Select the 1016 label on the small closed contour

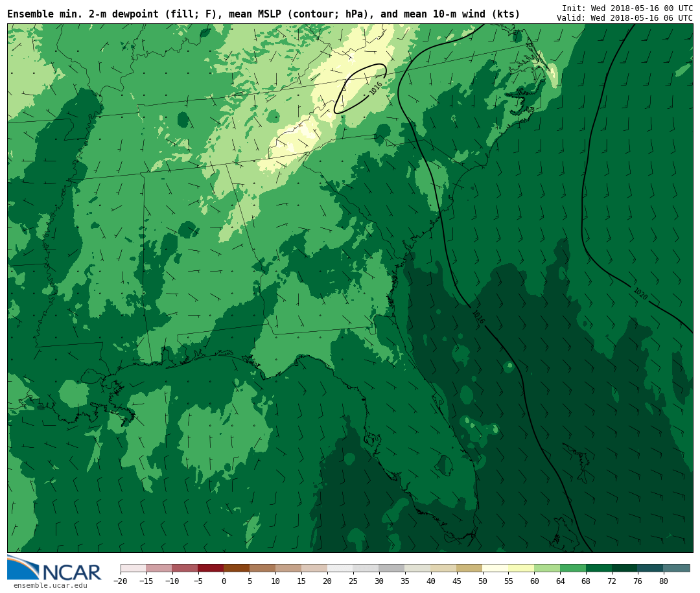coord(376,88)
